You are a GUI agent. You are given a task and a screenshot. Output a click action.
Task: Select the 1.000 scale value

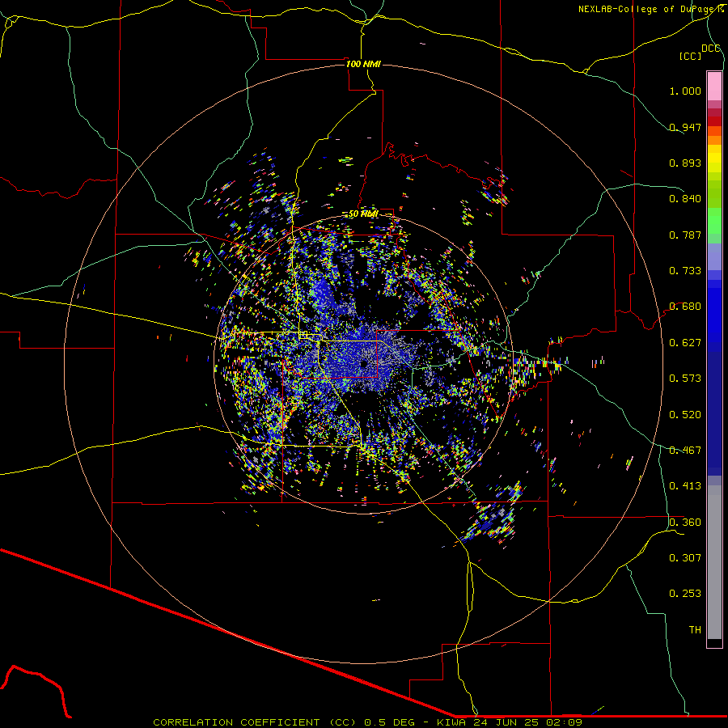pos(685,91)
